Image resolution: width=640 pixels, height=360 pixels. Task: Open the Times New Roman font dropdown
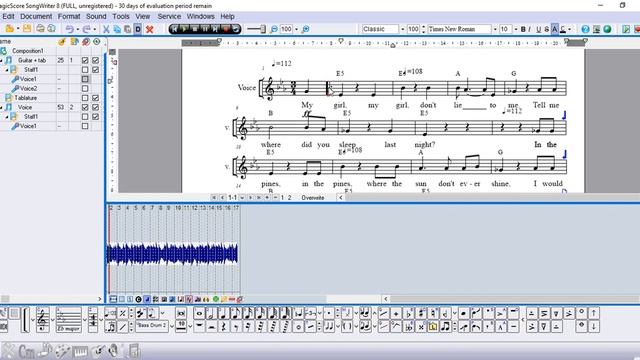(x=495, y=29)
